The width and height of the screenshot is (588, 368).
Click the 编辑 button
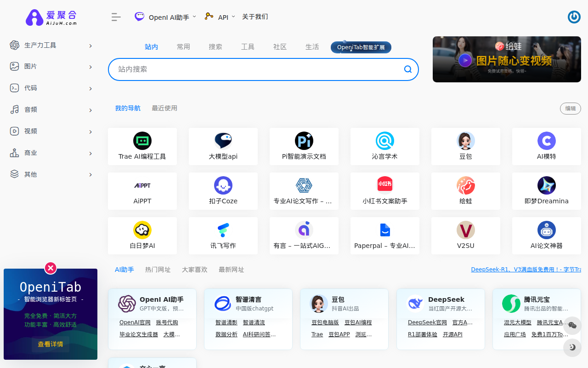(x=571, y=109)
